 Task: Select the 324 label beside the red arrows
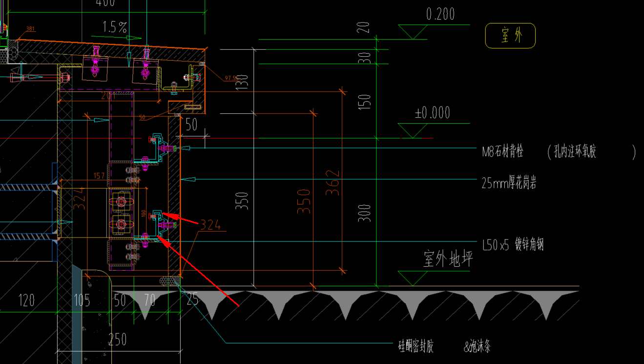click(x=210, y=225)
